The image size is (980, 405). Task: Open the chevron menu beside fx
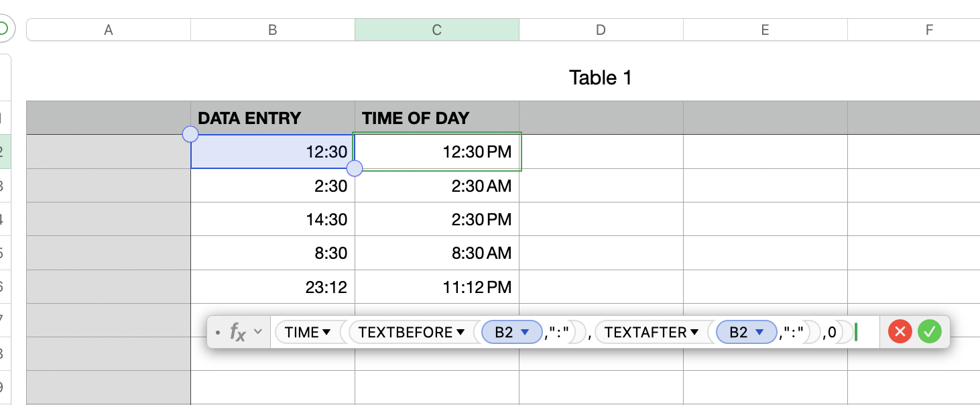coord(257,332)
